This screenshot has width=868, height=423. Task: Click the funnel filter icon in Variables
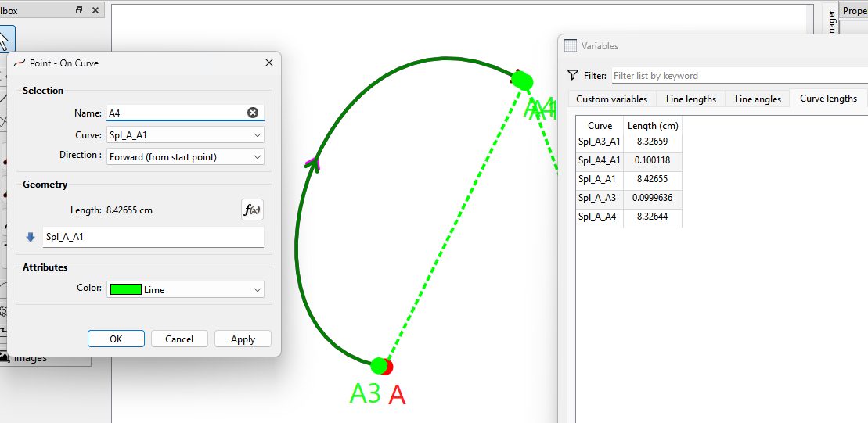(572, 75)
